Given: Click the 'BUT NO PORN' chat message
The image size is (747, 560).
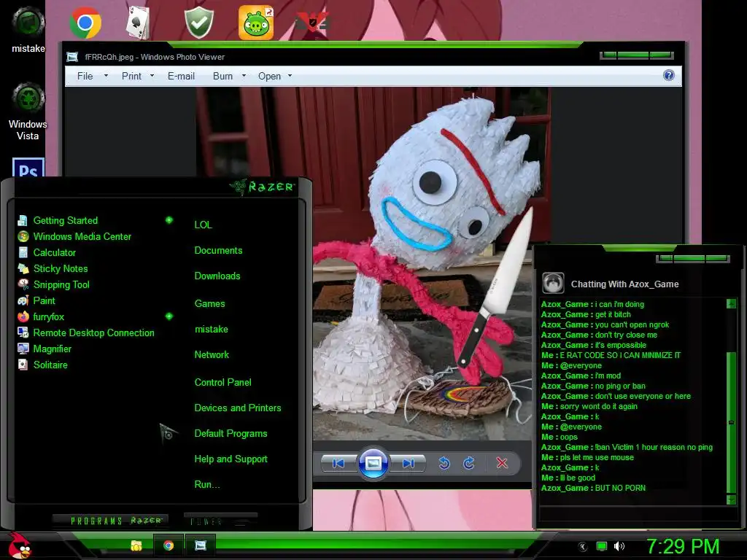Looking at the screenshot, I should tap(594, 488).
